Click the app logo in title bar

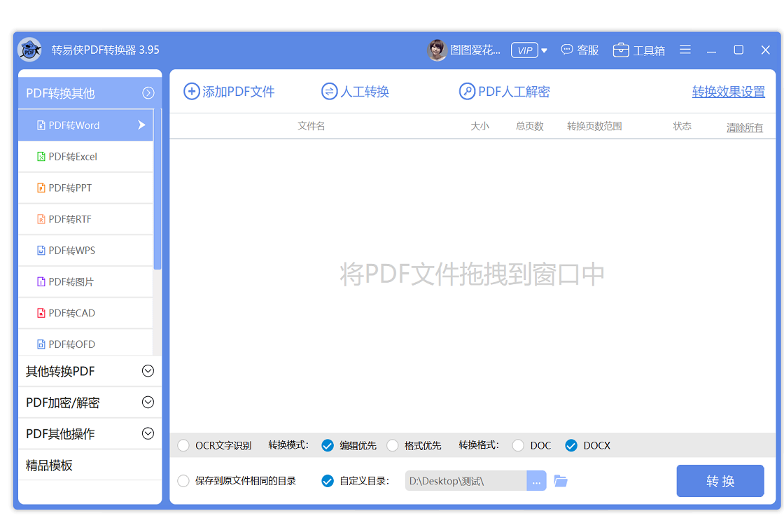tap(29, 50)
